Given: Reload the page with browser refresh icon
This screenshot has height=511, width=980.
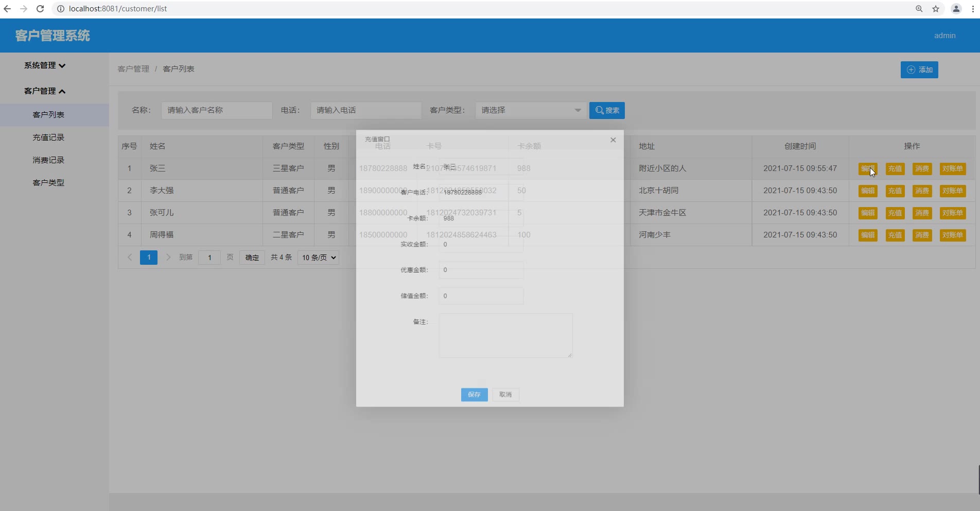Looking at the screenshot, I should click(40, 9).
